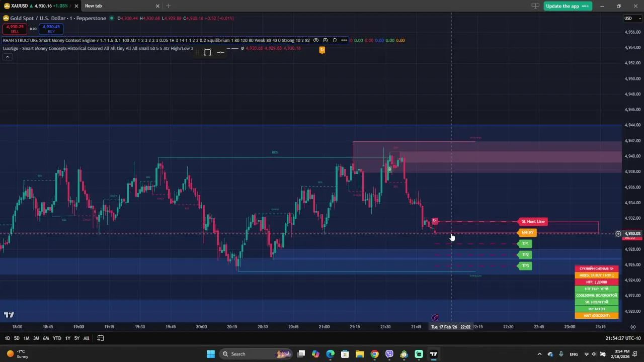
Task: Switch to the New tab tab
Action: click(x=121, y=6)
